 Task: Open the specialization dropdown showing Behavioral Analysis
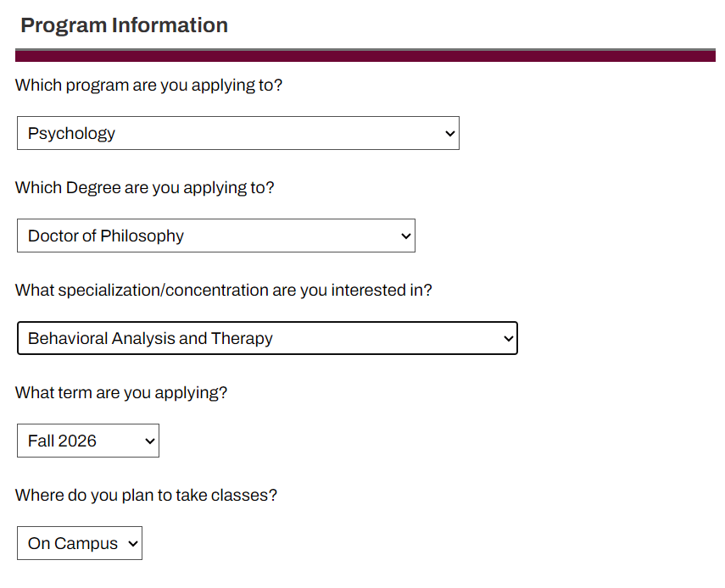(x=267, y=338)
